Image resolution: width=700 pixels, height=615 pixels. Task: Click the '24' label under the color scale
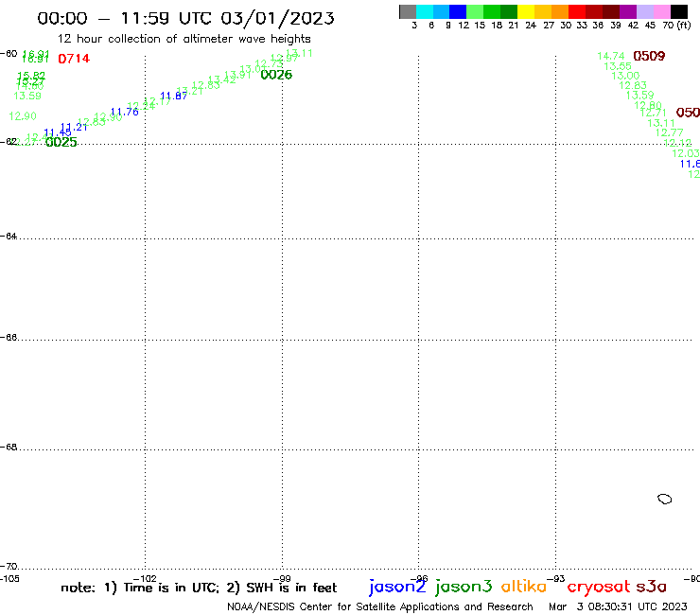tap(531, 25)
